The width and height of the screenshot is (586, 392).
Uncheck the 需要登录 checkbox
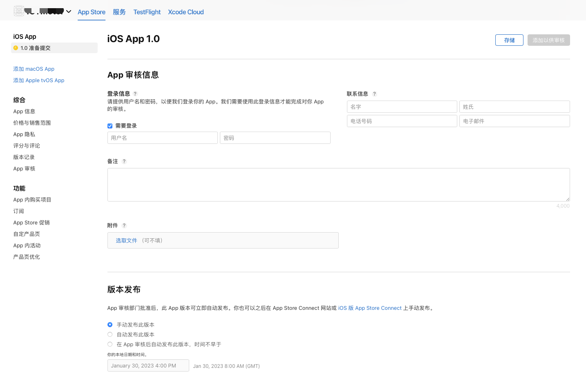110,126
